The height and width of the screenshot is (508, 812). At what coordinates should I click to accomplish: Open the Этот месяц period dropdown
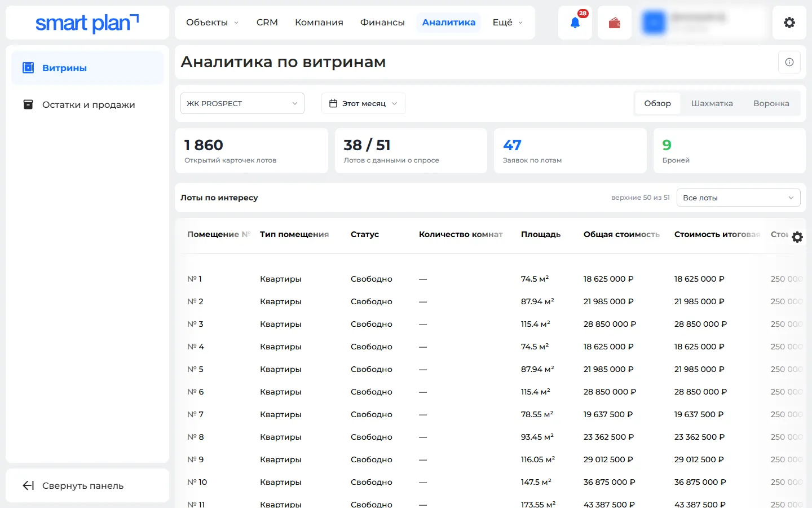coord(364,103)
